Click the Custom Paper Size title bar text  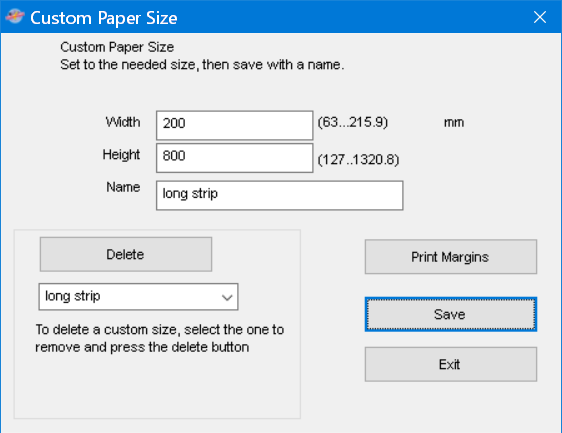pyautogui.click(x=104, y=18)
